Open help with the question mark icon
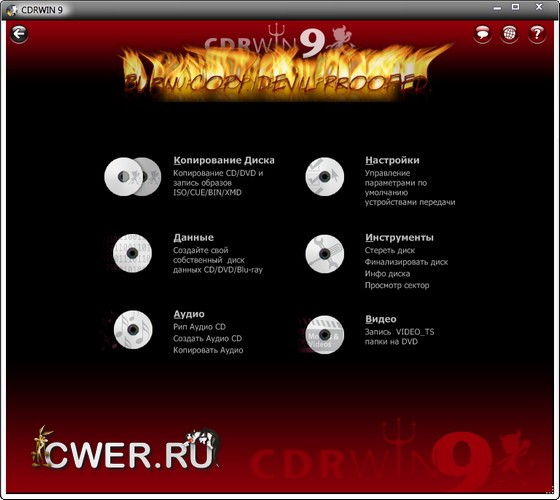Image resolution: width=560 pixels, height=500 pixels. click(x=536, y=34)
